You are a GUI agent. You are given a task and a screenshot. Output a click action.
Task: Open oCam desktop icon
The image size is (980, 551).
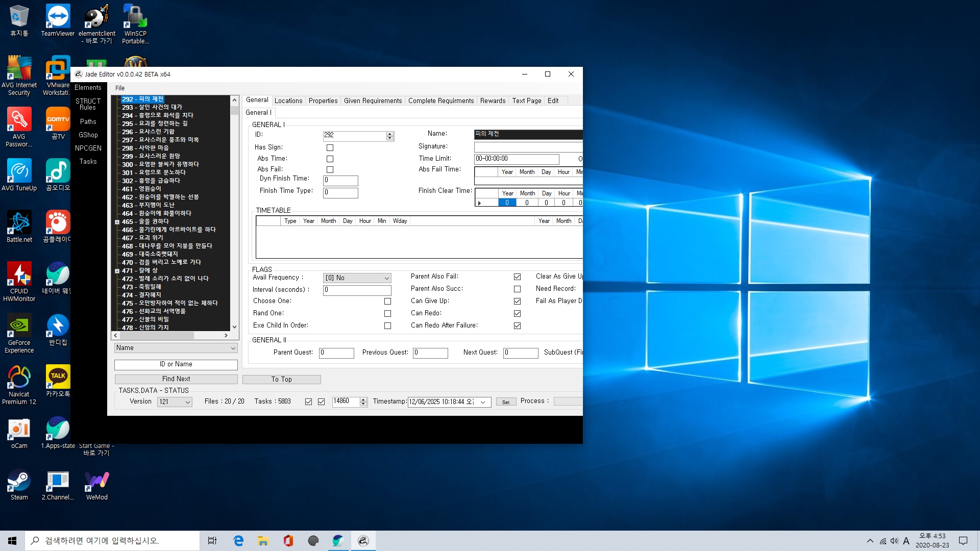click(x=19, y=433)
